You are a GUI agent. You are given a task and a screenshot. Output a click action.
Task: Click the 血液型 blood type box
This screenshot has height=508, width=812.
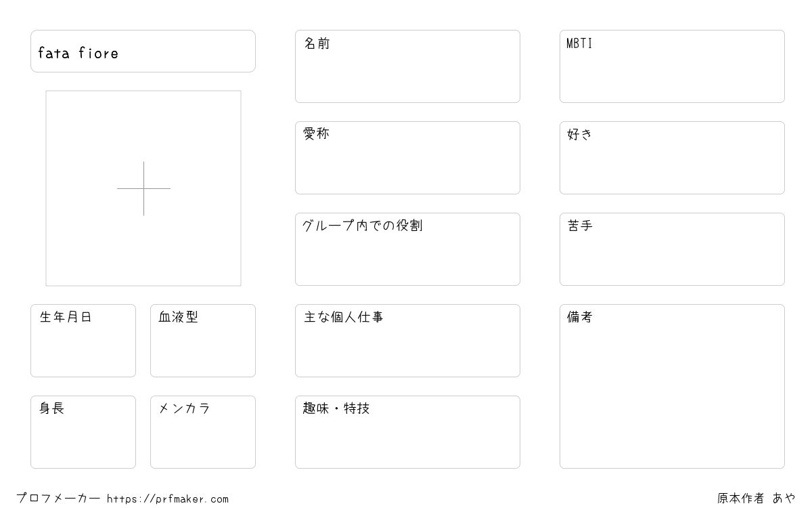(x=203, y=341)
